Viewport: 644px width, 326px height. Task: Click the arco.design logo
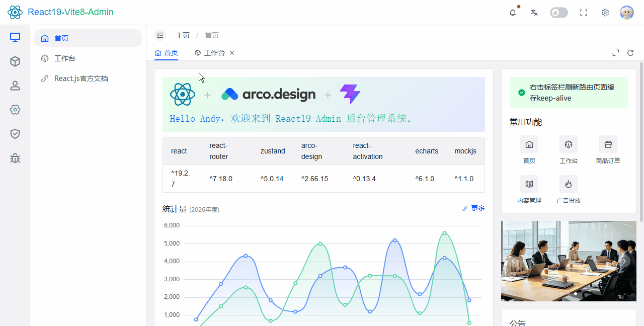pos(268,94)
